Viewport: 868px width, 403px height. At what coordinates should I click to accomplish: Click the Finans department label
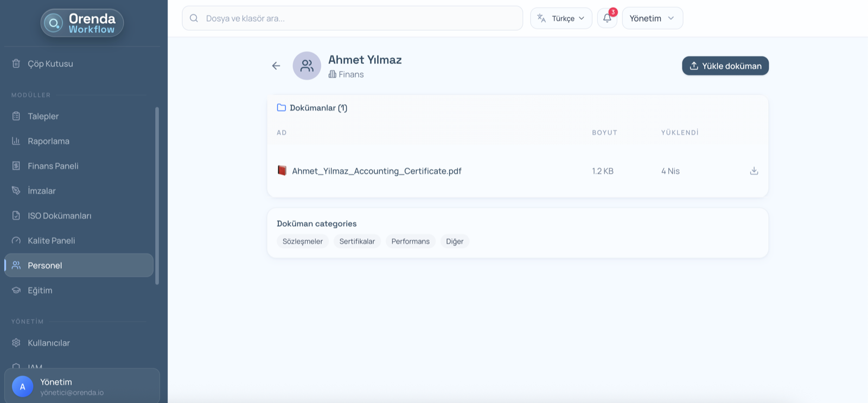point(351,74)
